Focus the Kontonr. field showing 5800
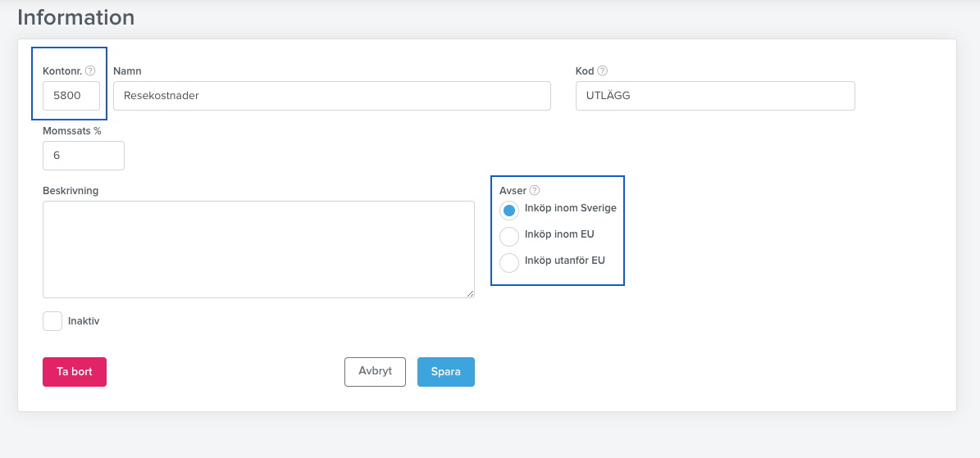This screenshot has width=980, height=458. (x=71, y=96)
